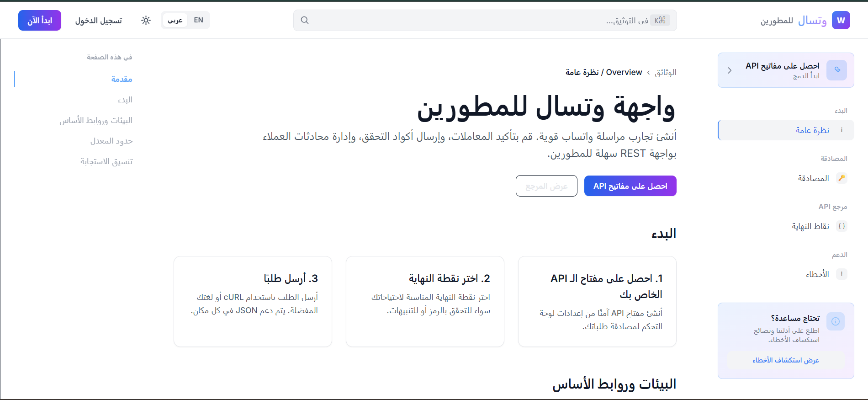
Task: Click the Wetsal W logo icon
Action: [x=841, y=21]
